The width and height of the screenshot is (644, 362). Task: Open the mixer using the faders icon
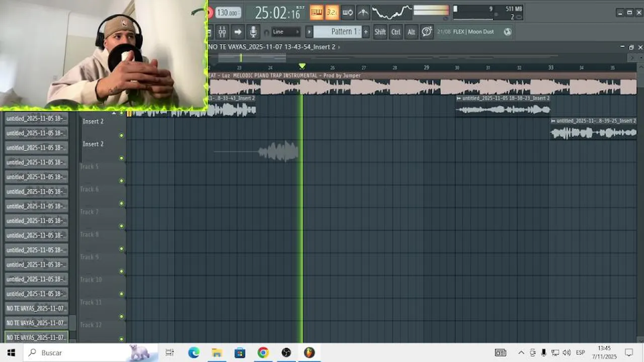[x=222, y=32]
